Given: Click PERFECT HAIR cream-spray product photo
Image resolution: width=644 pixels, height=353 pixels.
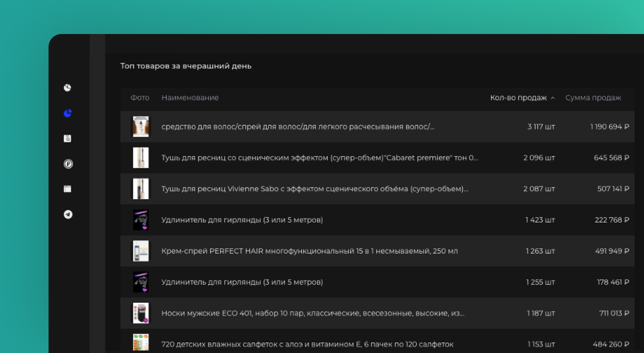Looking at the screenshot, I should 141,251.
